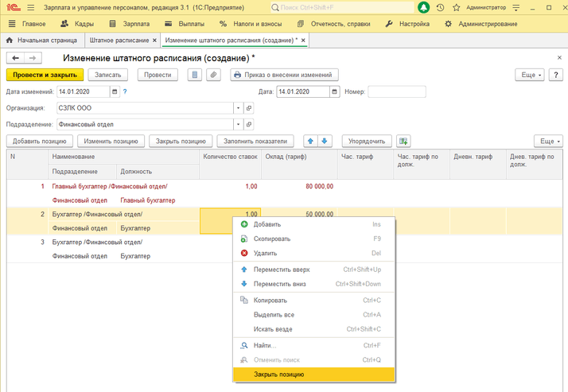Click the back navigation arrow
This screenshot has height=392, width=568.
click(15, 58)
